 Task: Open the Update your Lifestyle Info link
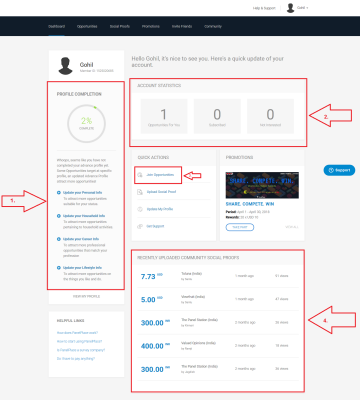point(82,268)
